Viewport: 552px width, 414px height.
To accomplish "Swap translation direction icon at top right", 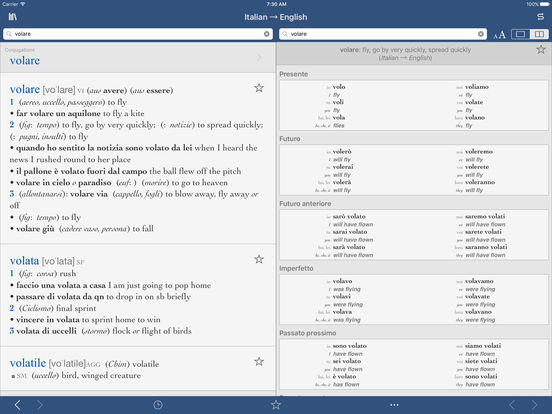I will click(540, 17).
